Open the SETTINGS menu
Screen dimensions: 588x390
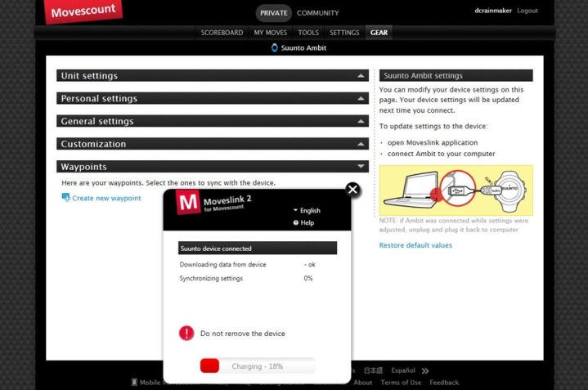344,33
